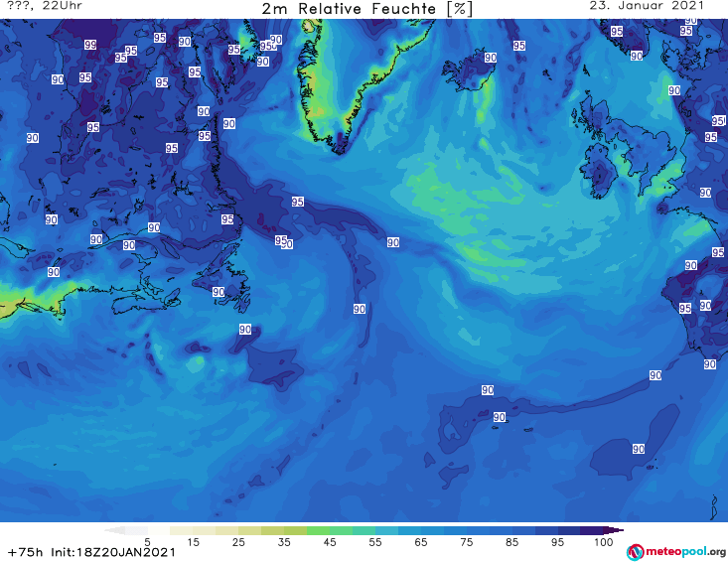Click the "15" tick on the color scale

point(193,542)
